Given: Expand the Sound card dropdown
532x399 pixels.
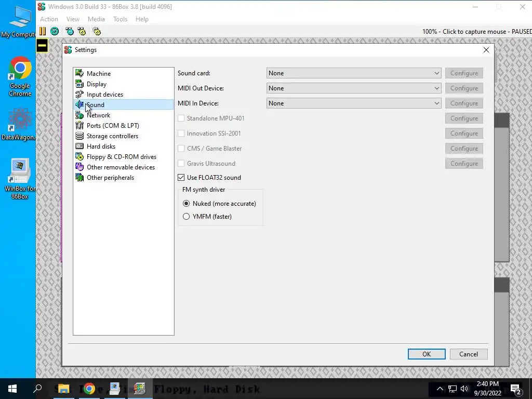Looking at the screenshot, I should coord(353,73).
